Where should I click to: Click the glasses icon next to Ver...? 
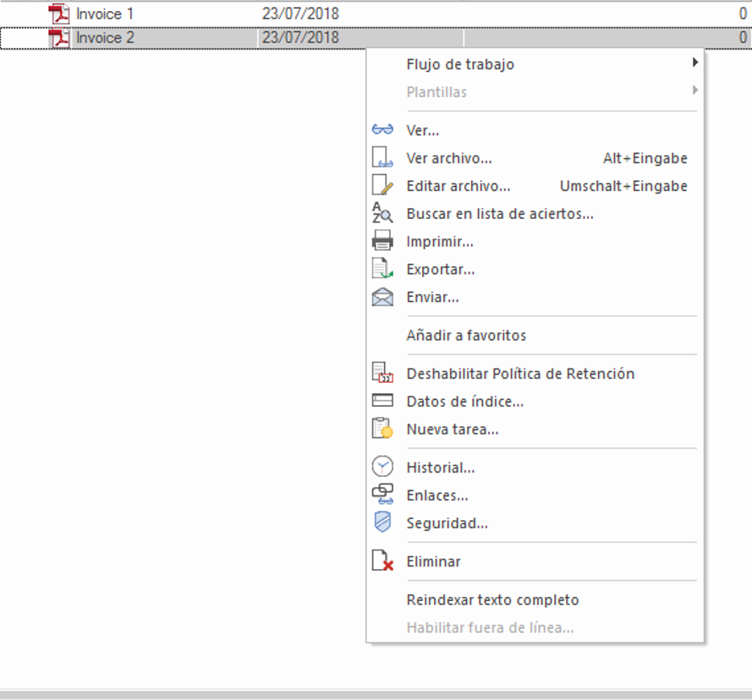[382, 129]
